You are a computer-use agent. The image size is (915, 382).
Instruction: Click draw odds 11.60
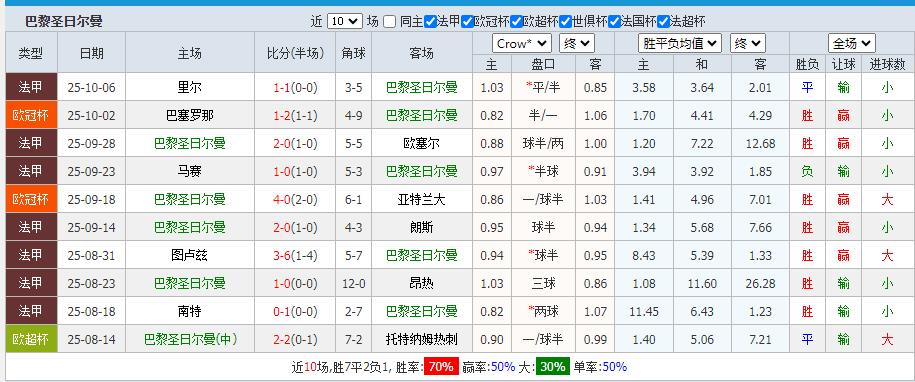click(x=702, y=283)
